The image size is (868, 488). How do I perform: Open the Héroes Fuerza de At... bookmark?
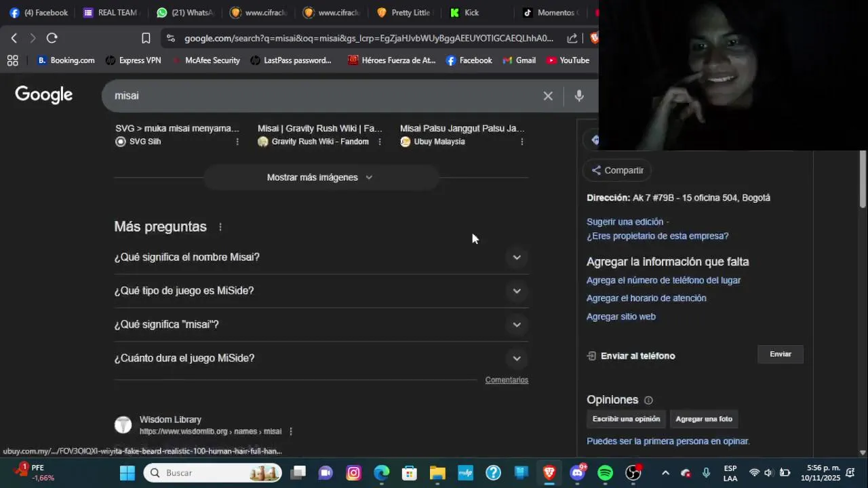pyautogui.click(x=391, y=60)
